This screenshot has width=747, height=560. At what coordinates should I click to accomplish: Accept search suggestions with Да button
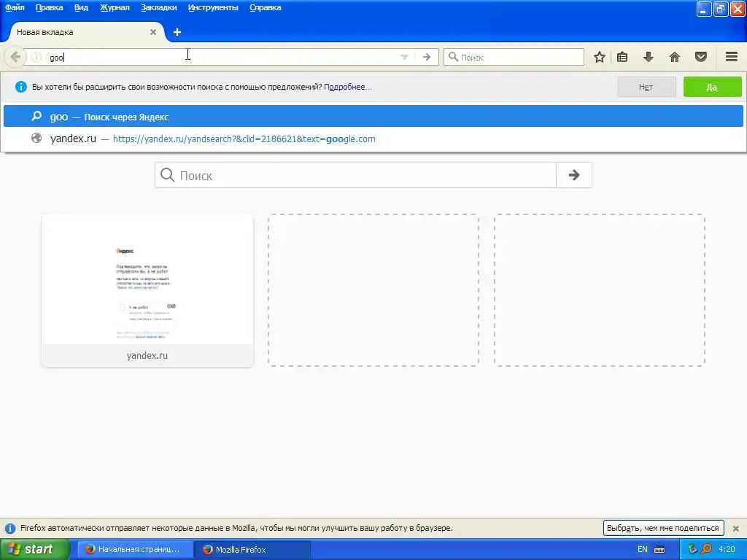pos(712,87)
